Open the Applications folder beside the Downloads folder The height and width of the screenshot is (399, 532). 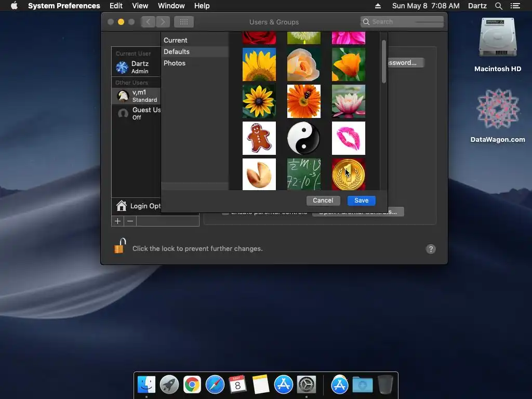click(340, 385)
